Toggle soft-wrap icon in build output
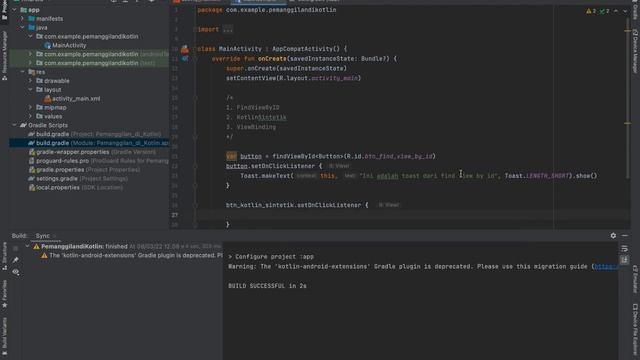The image size is (640, 360). pos(624,249)
